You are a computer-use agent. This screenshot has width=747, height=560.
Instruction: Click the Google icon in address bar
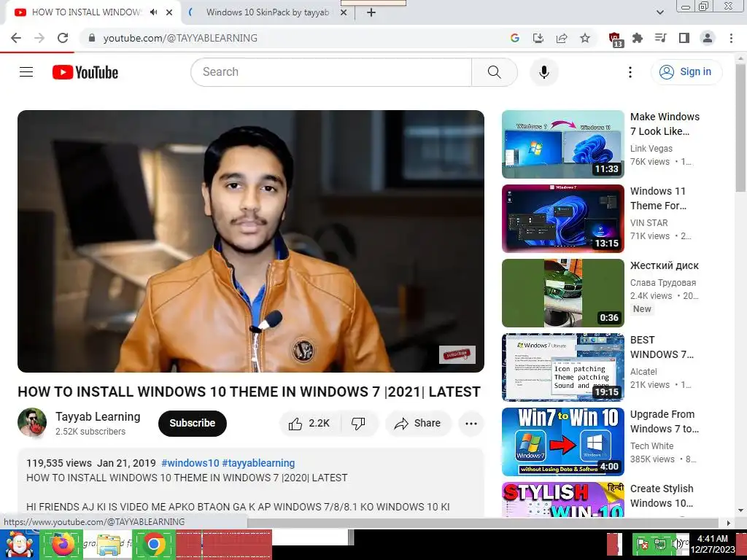pos(514,38)
